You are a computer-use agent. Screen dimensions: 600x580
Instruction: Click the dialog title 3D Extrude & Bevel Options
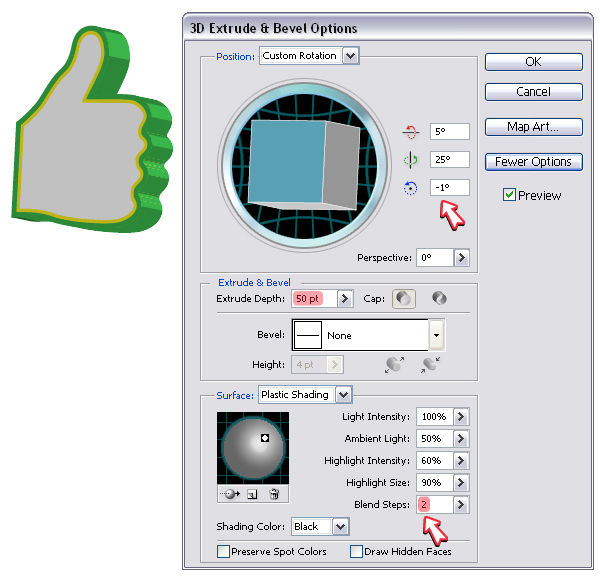pos(274,28)
